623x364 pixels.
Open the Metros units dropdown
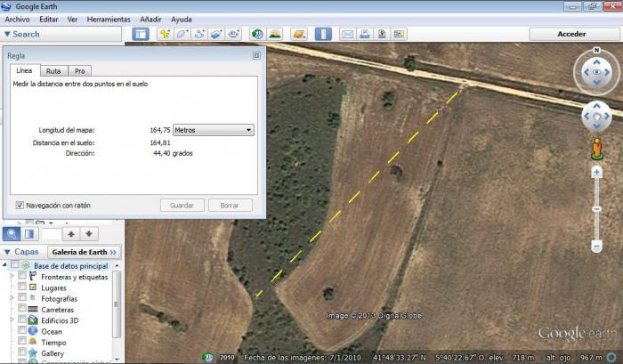point(214,130)
